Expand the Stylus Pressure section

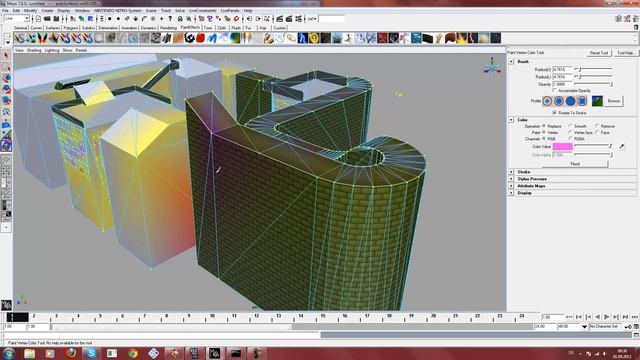pos(511,179)
